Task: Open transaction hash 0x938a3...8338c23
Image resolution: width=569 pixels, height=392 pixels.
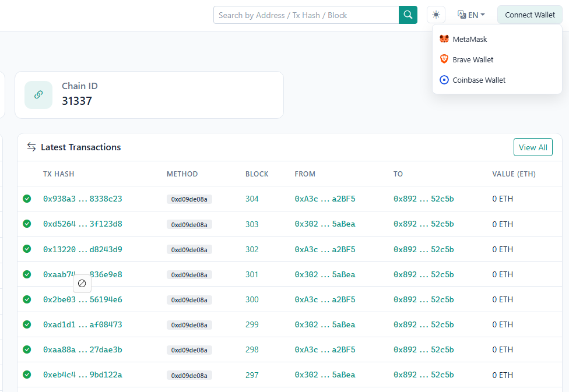Action: pyautogui.click(x=83, y=198)
